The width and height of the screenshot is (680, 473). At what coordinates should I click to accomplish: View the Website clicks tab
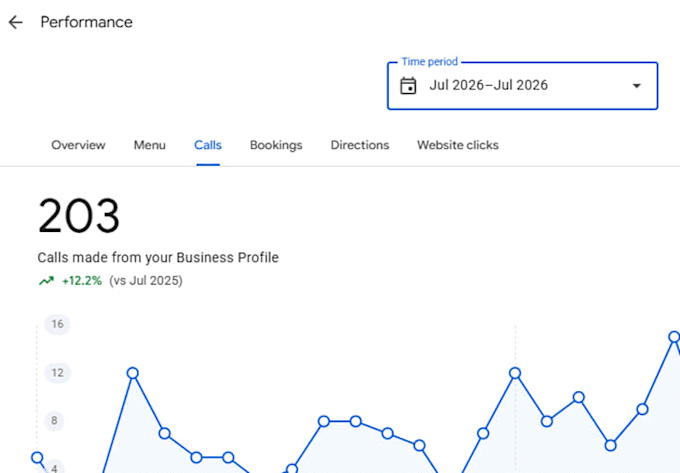[458, 145]
